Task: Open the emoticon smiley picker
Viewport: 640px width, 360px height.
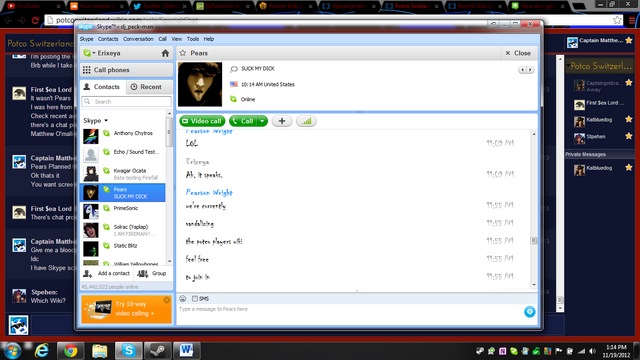Action: pos(182,299)
